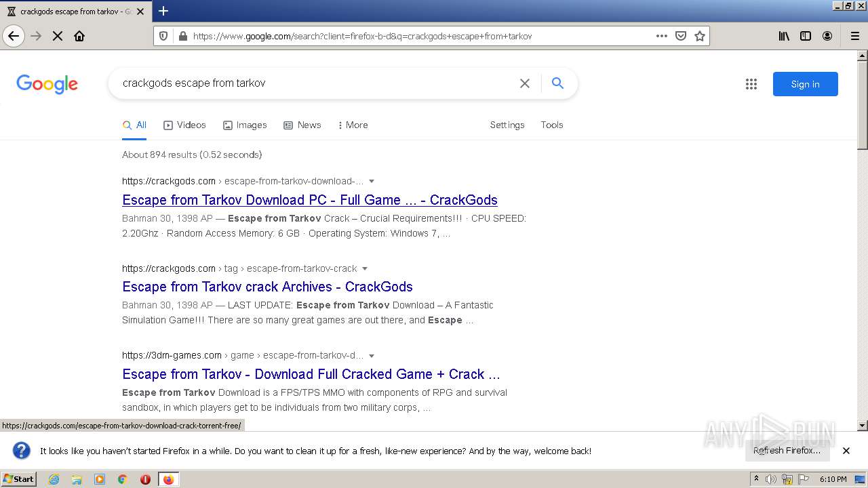Open the Firefox home page
The height and width of the screenshot is (488, 868).
pyautogui.click(x=79, y=36)
